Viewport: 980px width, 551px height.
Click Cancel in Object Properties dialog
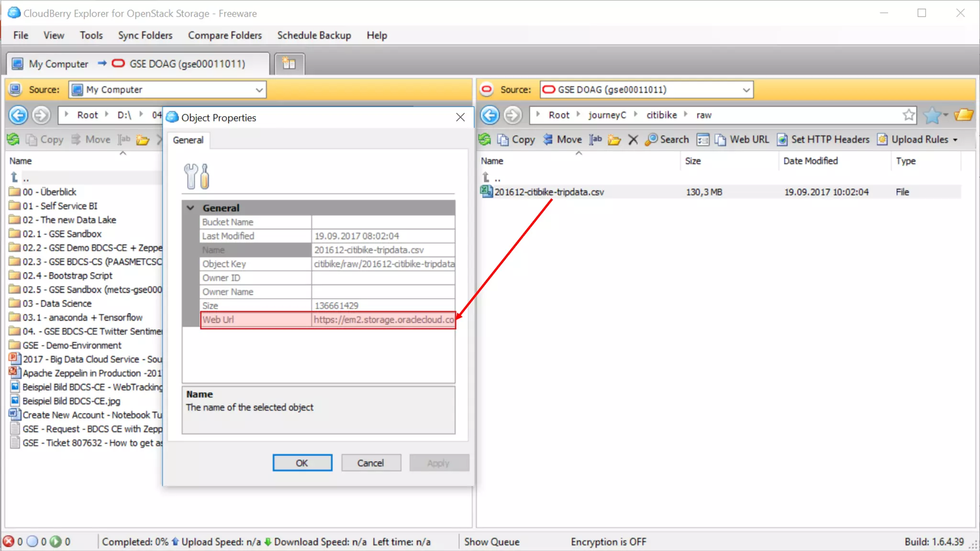point(371,463)
